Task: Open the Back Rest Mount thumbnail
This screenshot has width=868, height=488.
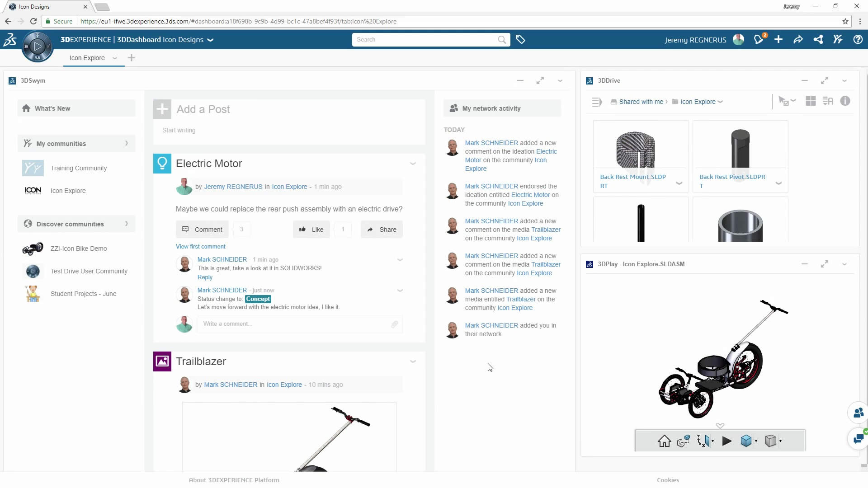Action: pos(636,149)
